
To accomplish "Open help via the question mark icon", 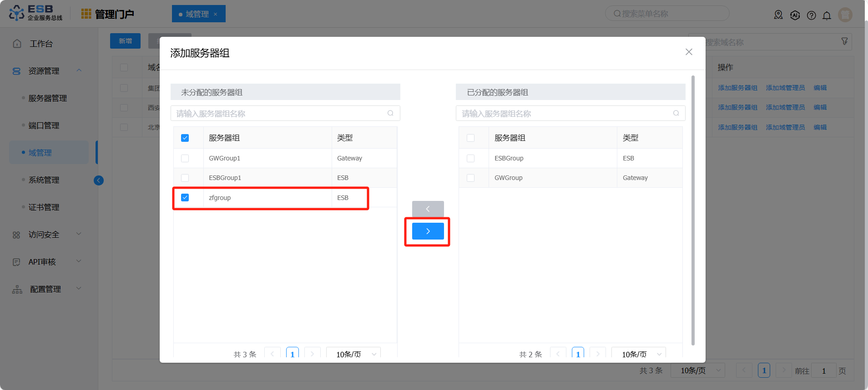I will (x=811, y=15).
